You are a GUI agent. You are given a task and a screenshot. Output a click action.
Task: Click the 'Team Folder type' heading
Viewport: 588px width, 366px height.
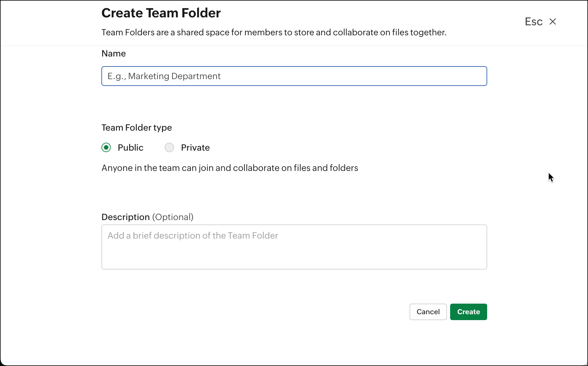pyautogui.click(x=136, y=128)
